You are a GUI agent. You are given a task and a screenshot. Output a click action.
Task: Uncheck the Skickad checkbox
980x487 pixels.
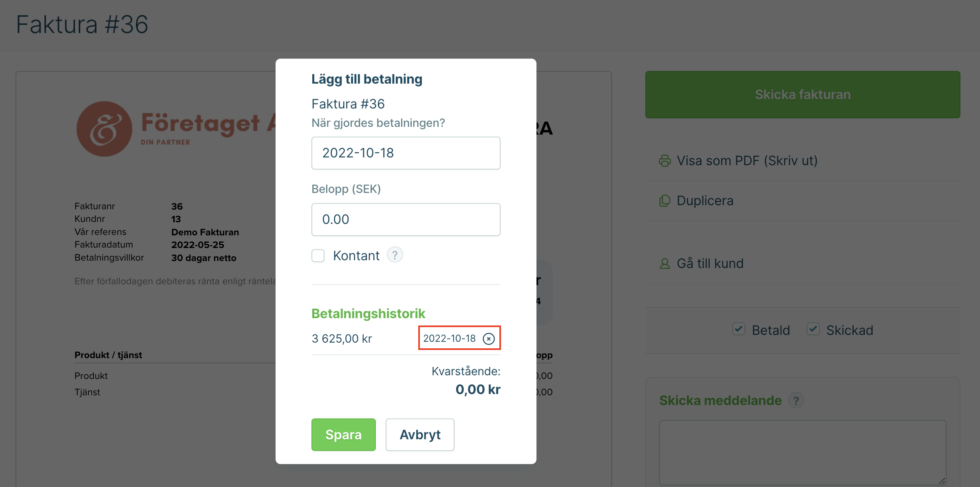pos(813,329)
